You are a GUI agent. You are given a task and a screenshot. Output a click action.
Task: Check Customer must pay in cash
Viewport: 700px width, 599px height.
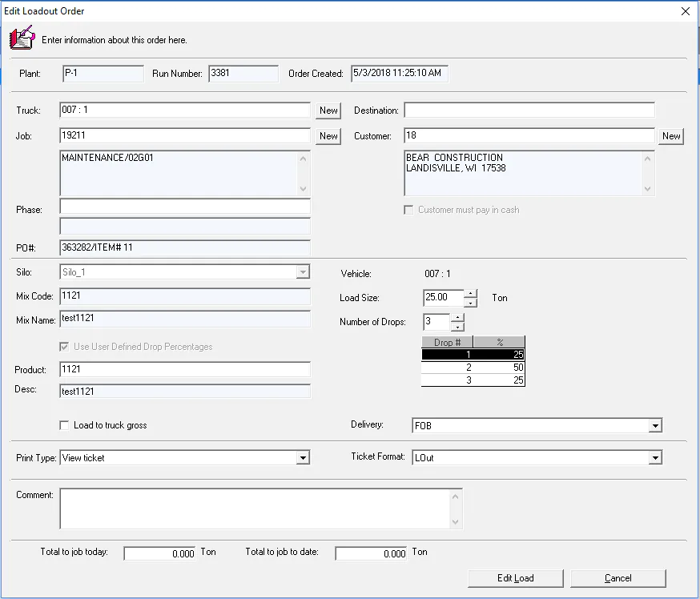tap(408, 210)
